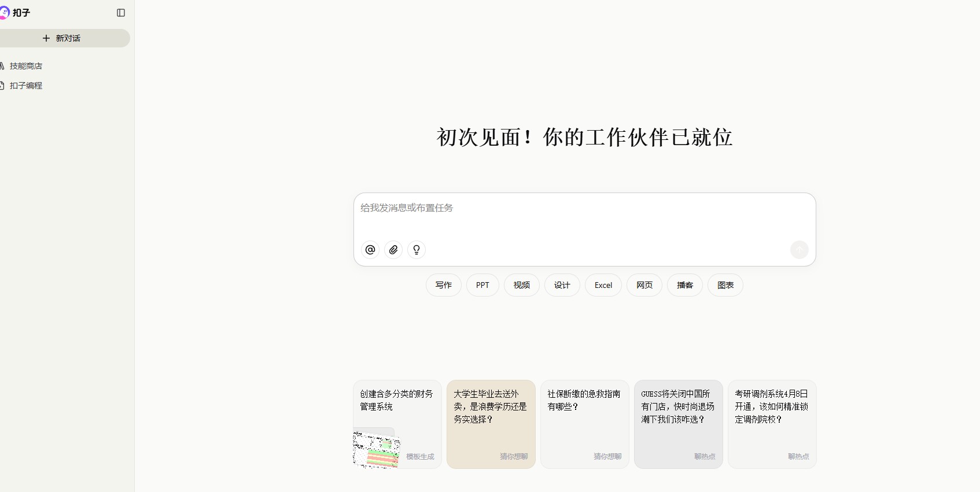Open 扣子编程 in the sidebar
Viewport: 980px width, 492px height.
(26, 86)
